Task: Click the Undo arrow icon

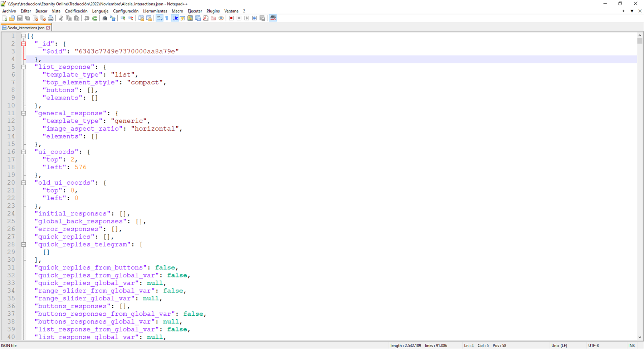Action: (87, 18)
